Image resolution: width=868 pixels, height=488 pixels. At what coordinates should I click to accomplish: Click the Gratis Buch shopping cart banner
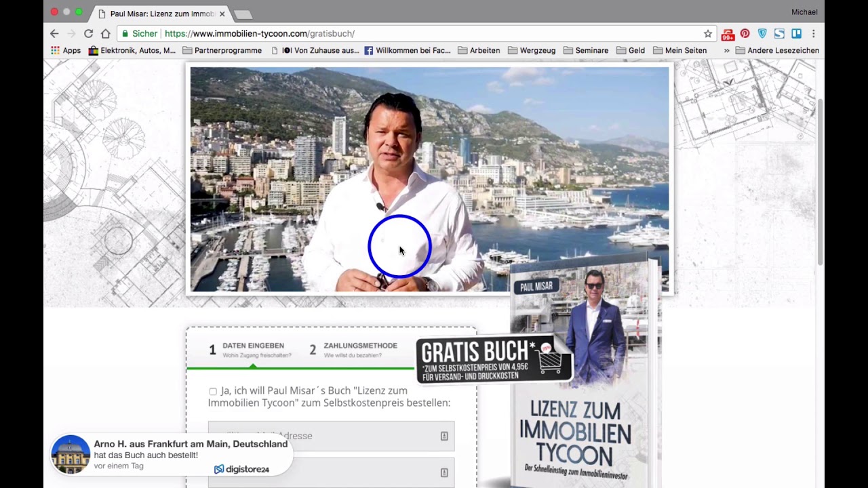click(x=494, y=361)
